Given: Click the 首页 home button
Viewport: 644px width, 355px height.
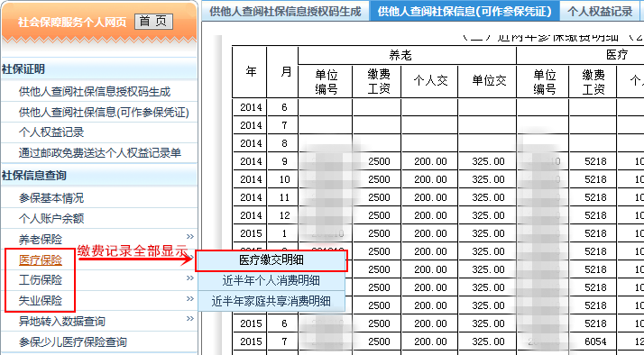Looking at the screenshot, I should (x=153, y=22).
